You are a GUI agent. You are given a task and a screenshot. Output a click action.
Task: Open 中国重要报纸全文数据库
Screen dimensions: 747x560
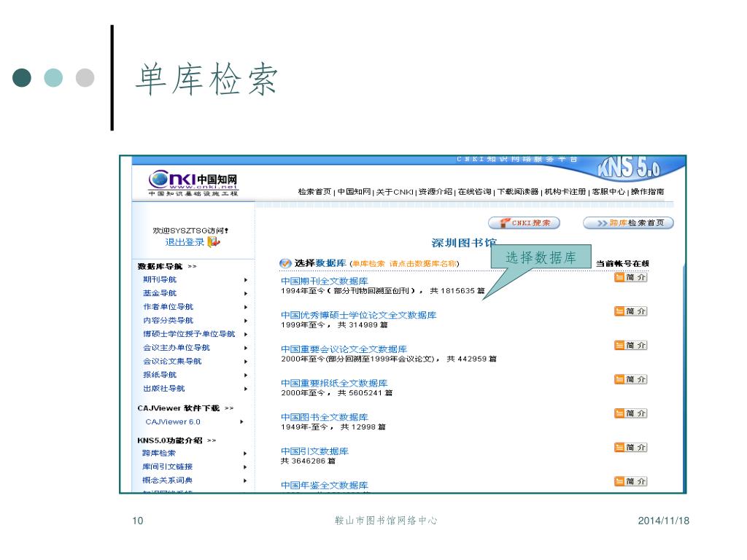(x=334, y=383)
